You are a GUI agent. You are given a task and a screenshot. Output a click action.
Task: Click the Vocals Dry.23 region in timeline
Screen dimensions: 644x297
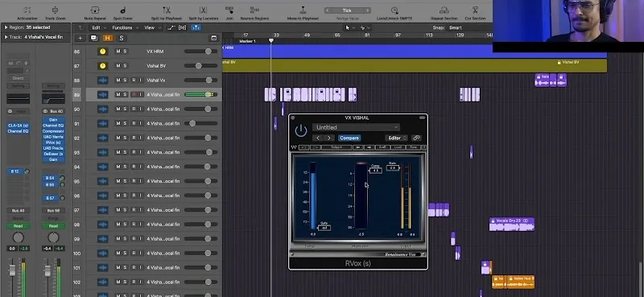[512, 224]
